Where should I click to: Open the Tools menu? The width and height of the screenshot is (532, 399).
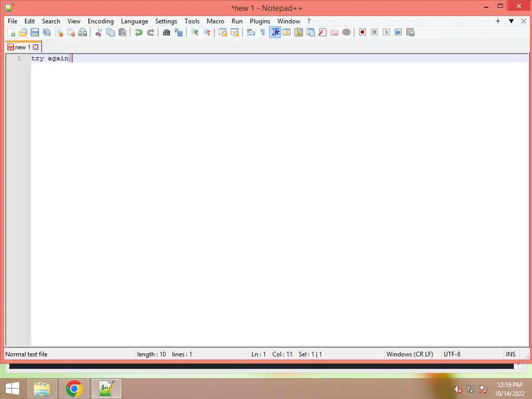point(192,21)
